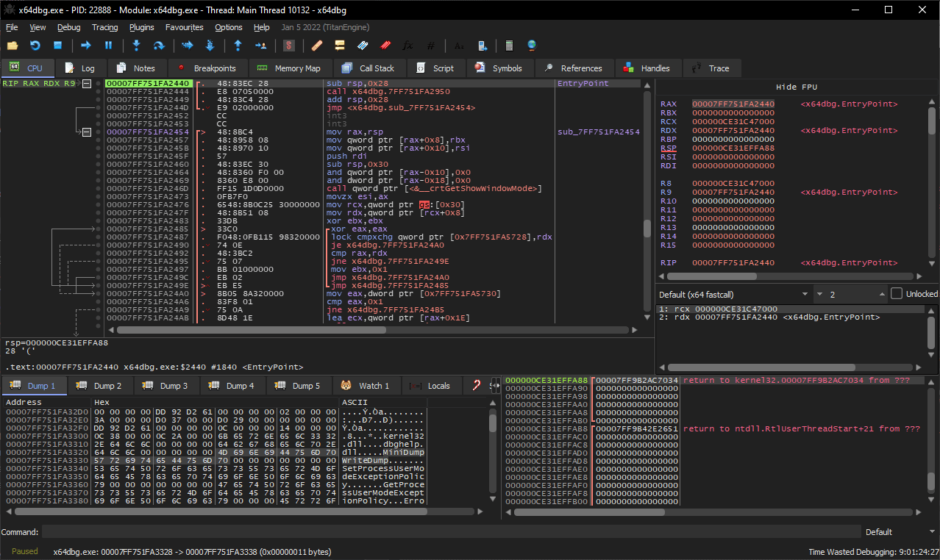This screenshot has width=940, height=560.
Task: Open the calling convention dropdown
Action: (x=734, y=294)
